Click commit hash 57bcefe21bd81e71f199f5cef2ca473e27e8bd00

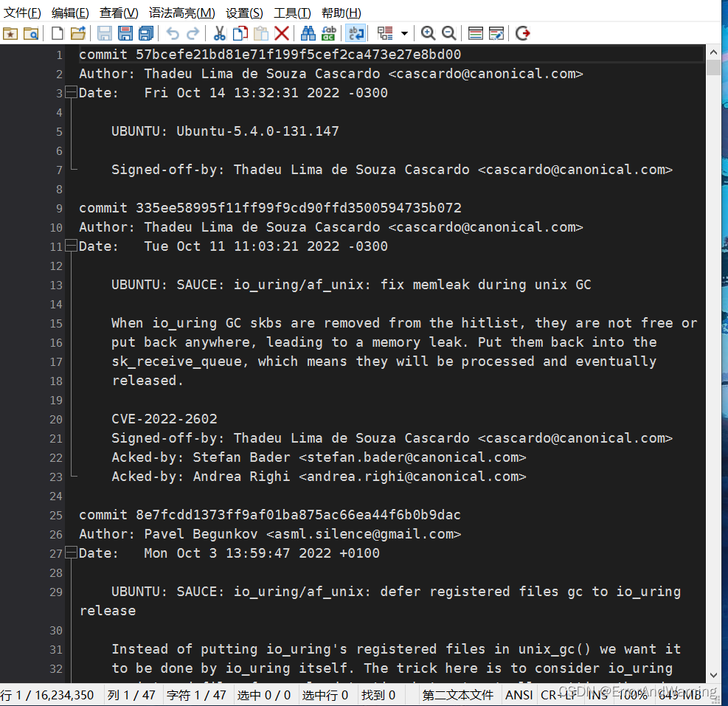[298, 55]
